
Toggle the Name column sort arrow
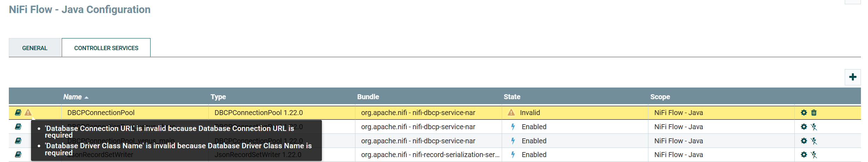coord(86,97)
